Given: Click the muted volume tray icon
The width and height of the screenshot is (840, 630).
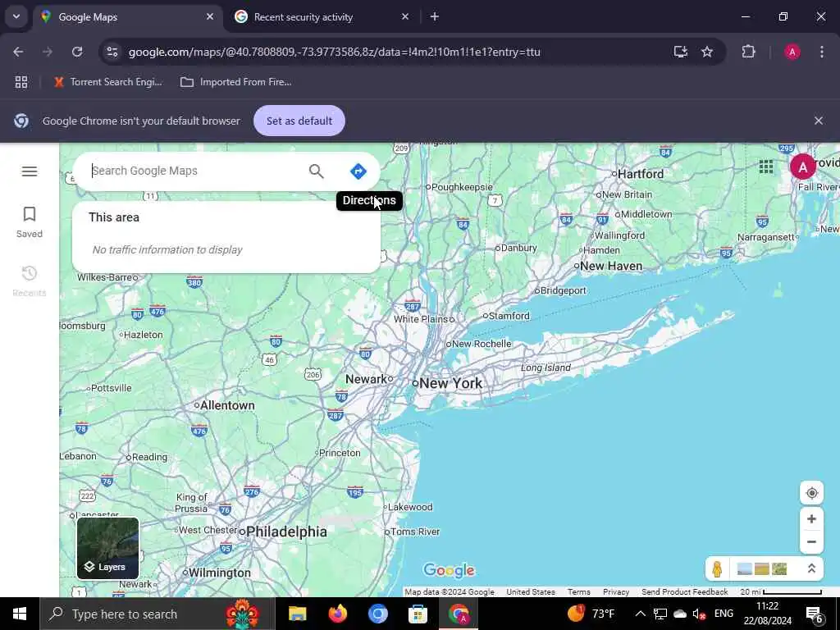Looking at the screenshot, I should [x=698, y=614].
